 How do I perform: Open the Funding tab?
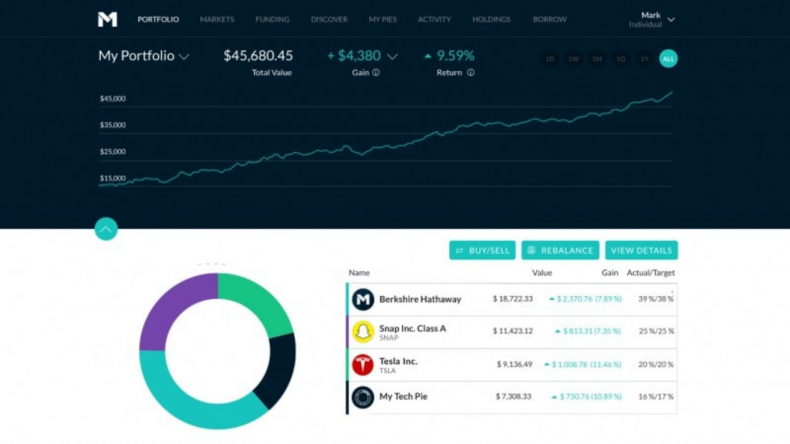pos(272,19)
